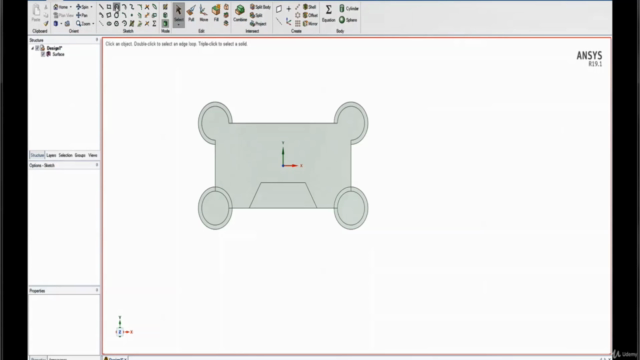
Task: Insert a Cylinder body
Action: tap(349, 8)
